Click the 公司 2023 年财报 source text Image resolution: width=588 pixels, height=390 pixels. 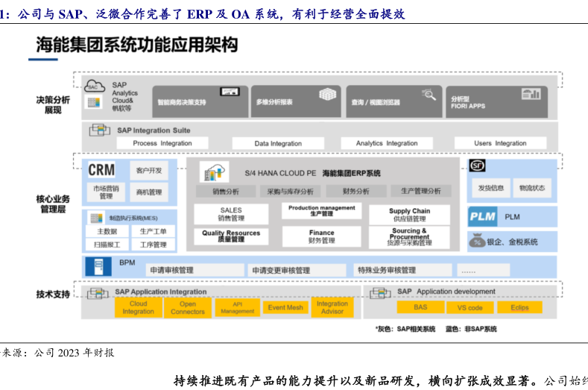tap(75, 353)
